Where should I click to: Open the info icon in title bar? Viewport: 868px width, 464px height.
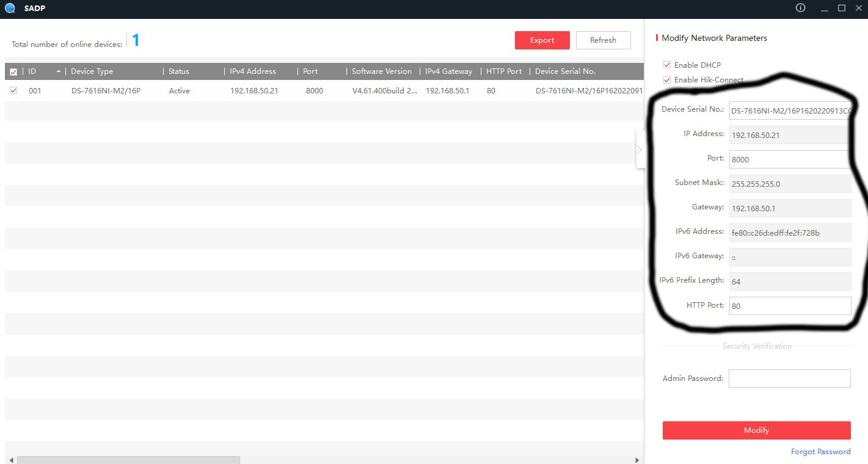click(800, 8)
